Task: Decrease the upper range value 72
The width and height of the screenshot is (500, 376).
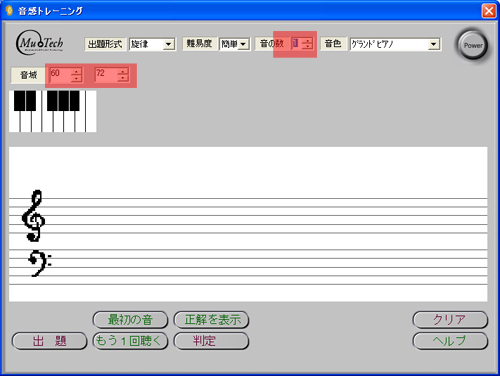Action: coord(123,78)
